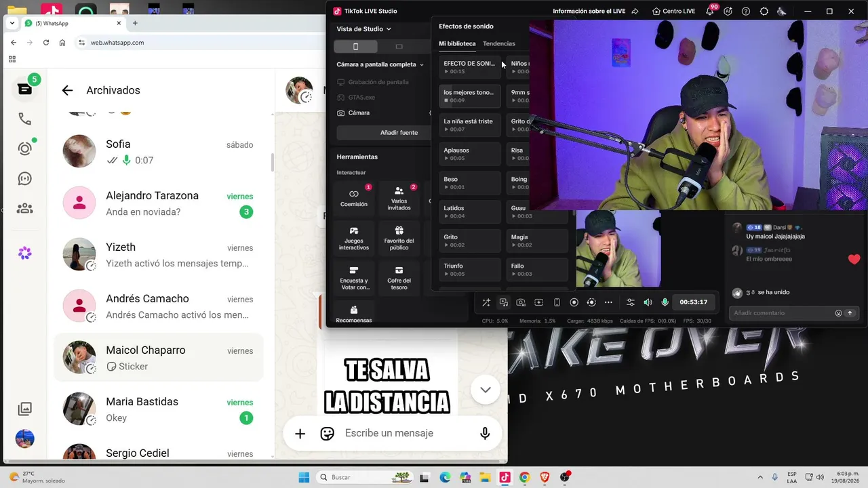Open the WhatsApp Chats icon with badge
This screenshot has height=488, width=868.
coord(25,89)
